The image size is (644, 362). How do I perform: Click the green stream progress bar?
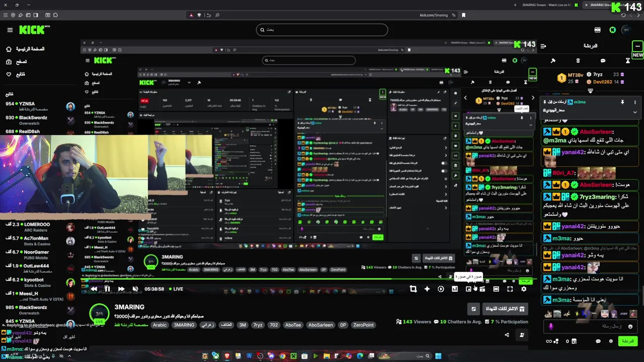click(x=309, y=280)
